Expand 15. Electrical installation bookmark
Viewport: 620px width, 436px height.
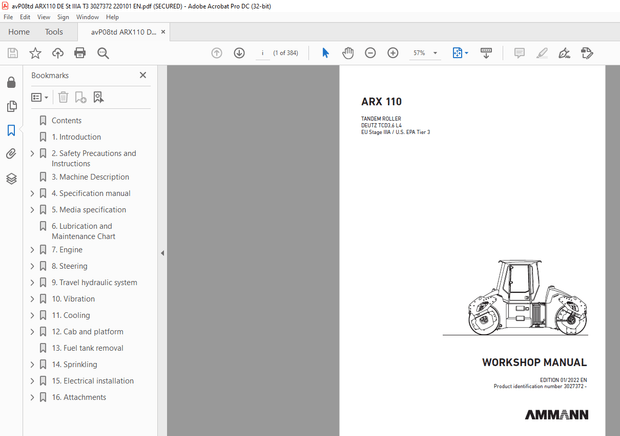point(32,381)
